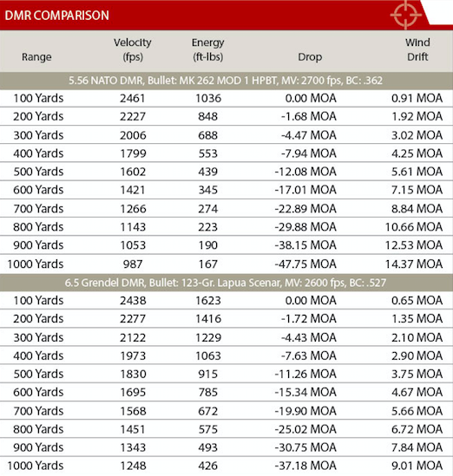Viewport: 453px width, 476px height.
Task: Click drop value -11.26 MOA
Action: [x=305, y=374]
